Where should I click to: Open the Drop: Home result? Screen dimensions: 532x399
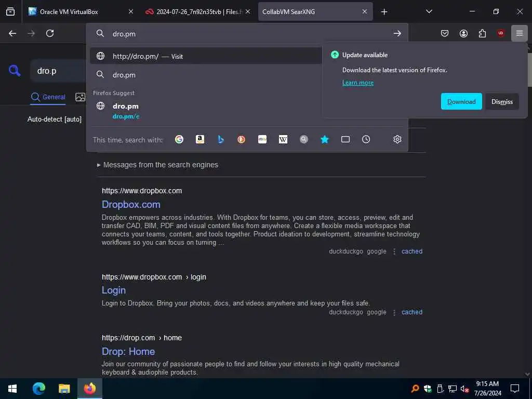(x=128, y=351)
